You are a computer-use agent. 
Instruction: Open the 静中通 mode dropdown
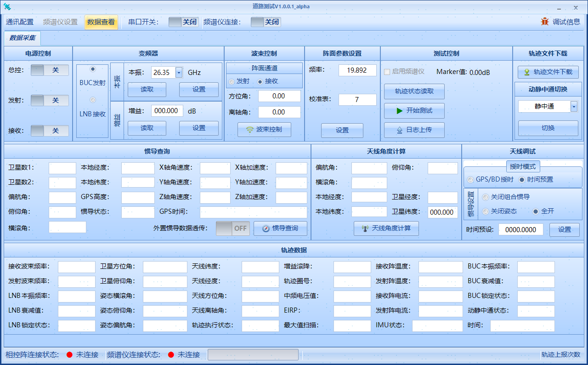574,107
